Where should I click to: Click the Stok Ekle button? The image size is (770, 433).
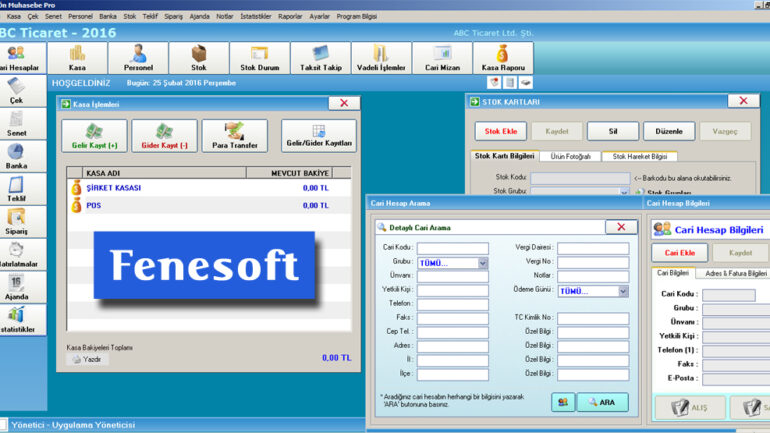tap(501, 131)
